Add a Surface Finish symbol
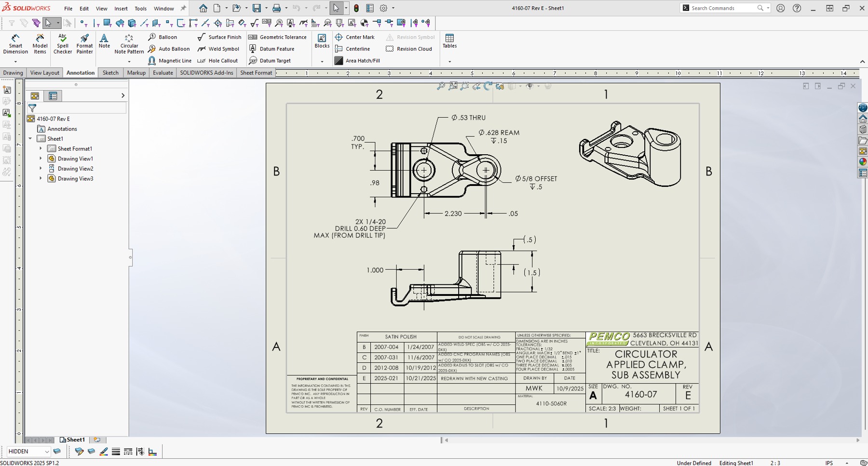868x466 pixels. (219, 37)
